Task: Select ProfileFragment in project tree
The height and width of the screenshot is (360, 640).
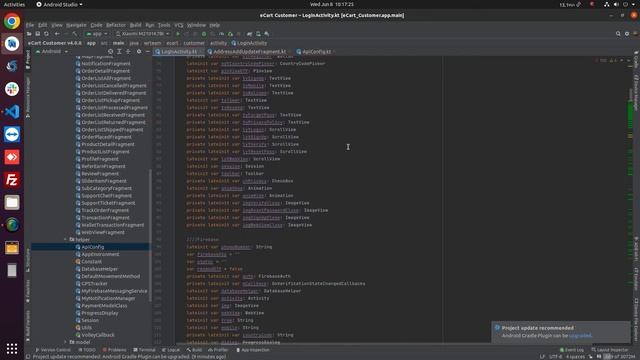Action: tap(100, 159)
